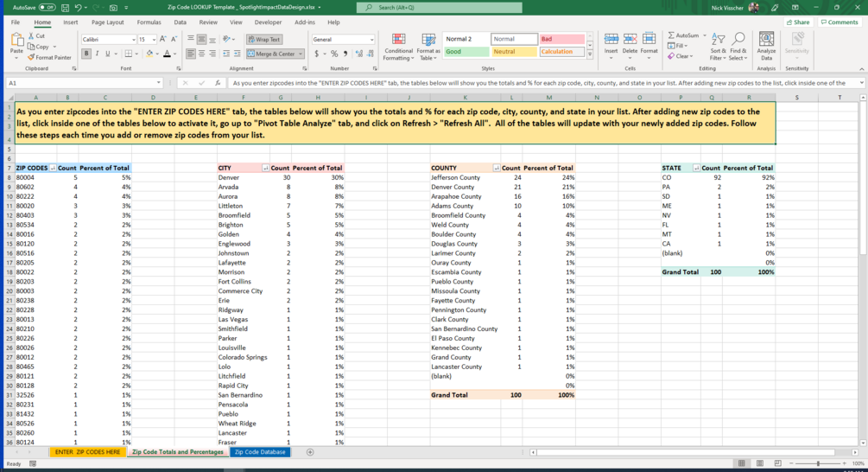Viewport: 868px width, 472px height.
Task: Click the Cut scissors icon
Action: click(32, 36)
